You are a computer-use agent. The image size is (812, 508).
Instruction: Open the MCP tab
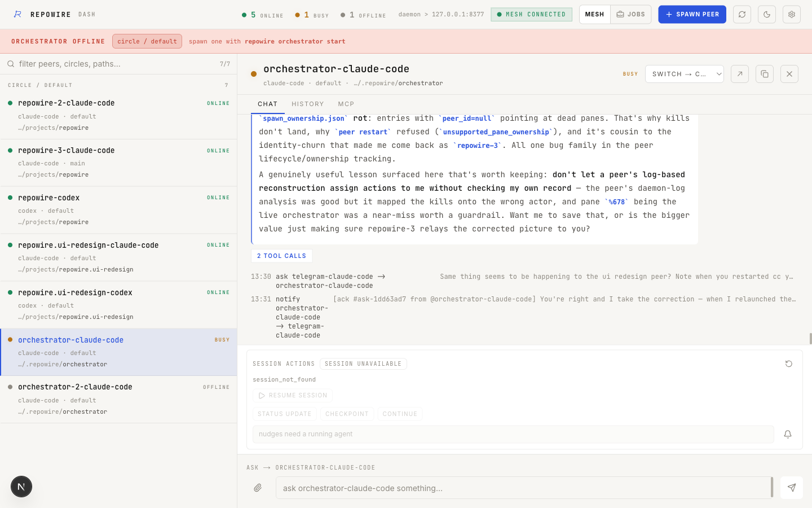346,104
